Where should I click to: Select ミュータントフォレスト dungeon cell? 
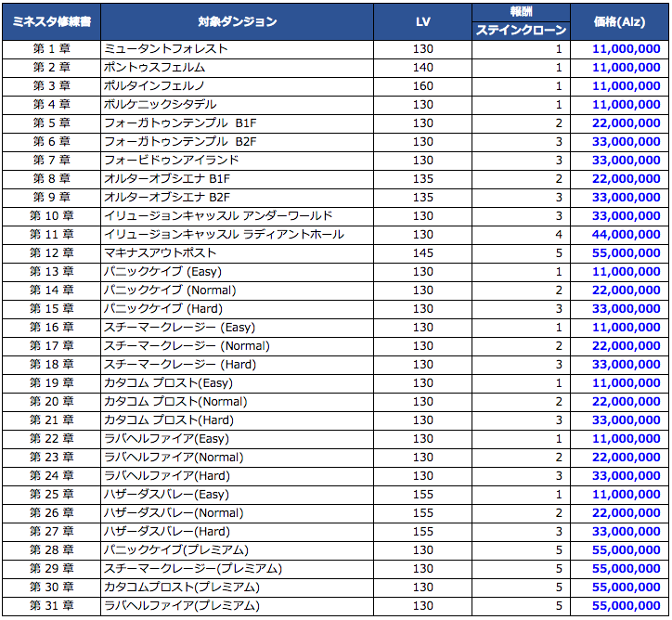[x=237, y=49]
